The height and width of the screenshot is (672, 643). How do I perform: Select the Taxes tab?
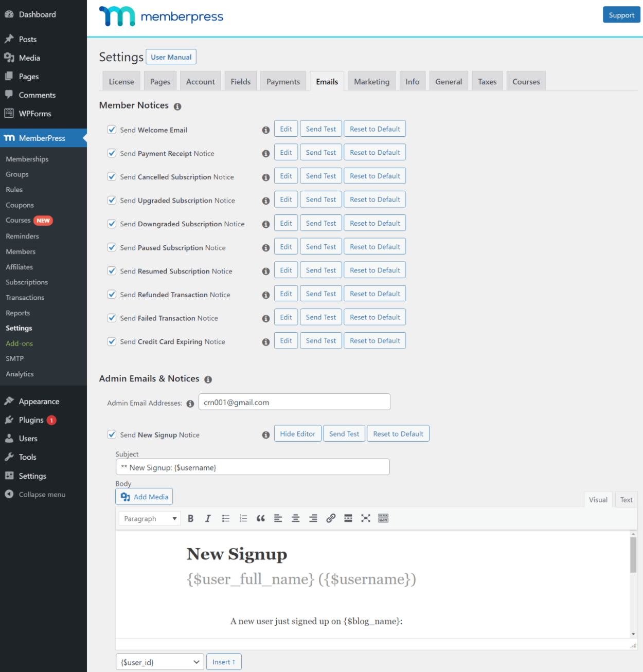click(x=487, y=81)
